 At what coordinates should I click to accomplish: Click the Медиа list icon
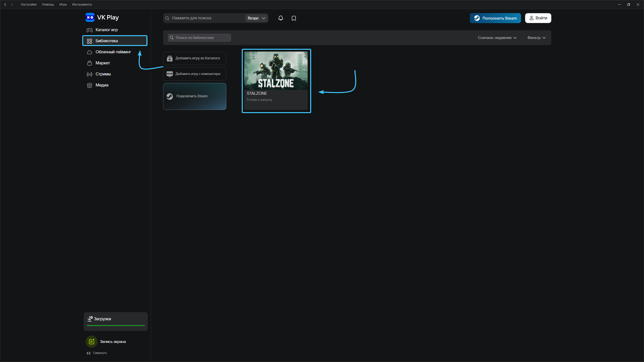[x=90, y=85]
